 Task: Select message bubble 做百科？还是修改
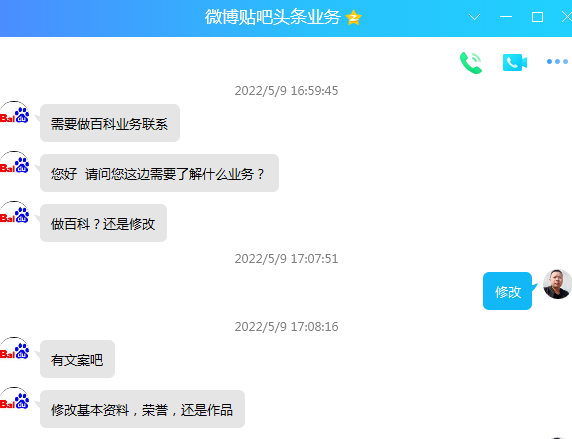point(103,223)
